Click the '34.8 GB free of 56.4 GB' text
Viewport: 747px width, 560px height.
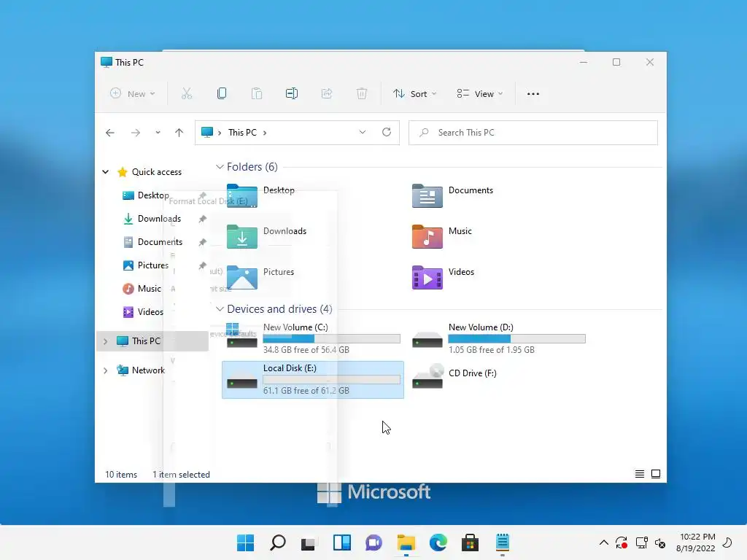click(306, 349)
